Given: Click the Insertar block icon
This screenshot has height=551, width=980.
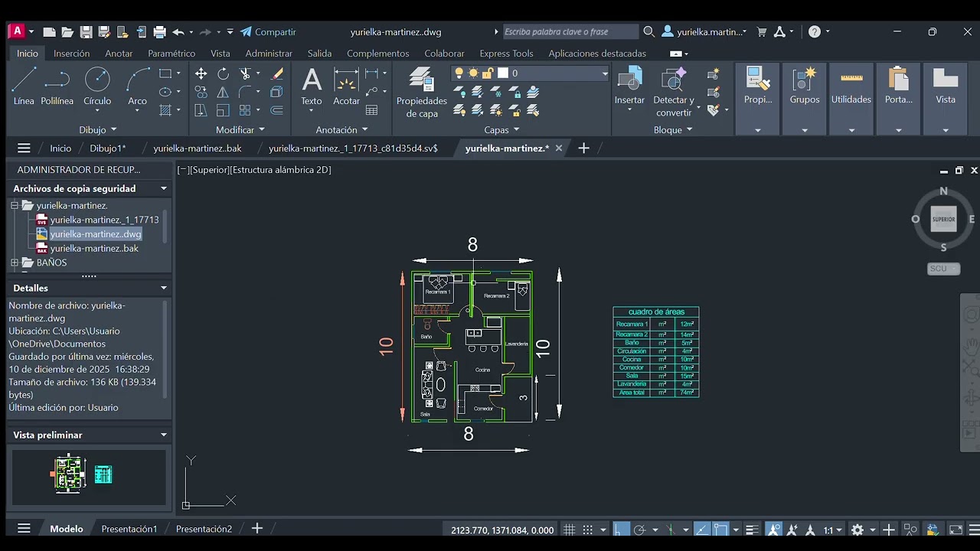Looking at the screenshot, I should tap(629, 86).
